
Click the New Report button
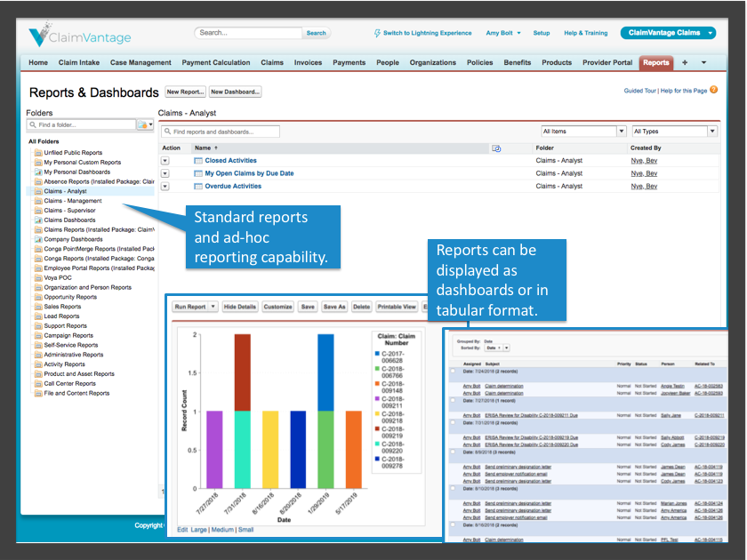click(x=185, y=92)
